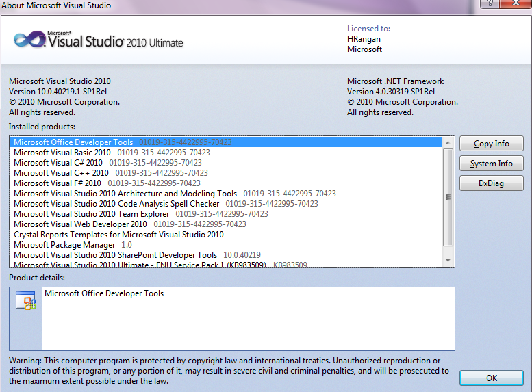Click the Visual Studio infinity logo
This screenshot has width=532, height=392.
(x=29, y=40)
